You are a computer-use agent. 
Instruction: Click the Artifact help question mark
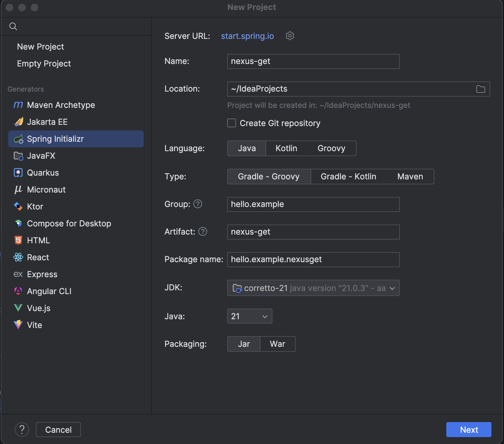tap(203, 232)
